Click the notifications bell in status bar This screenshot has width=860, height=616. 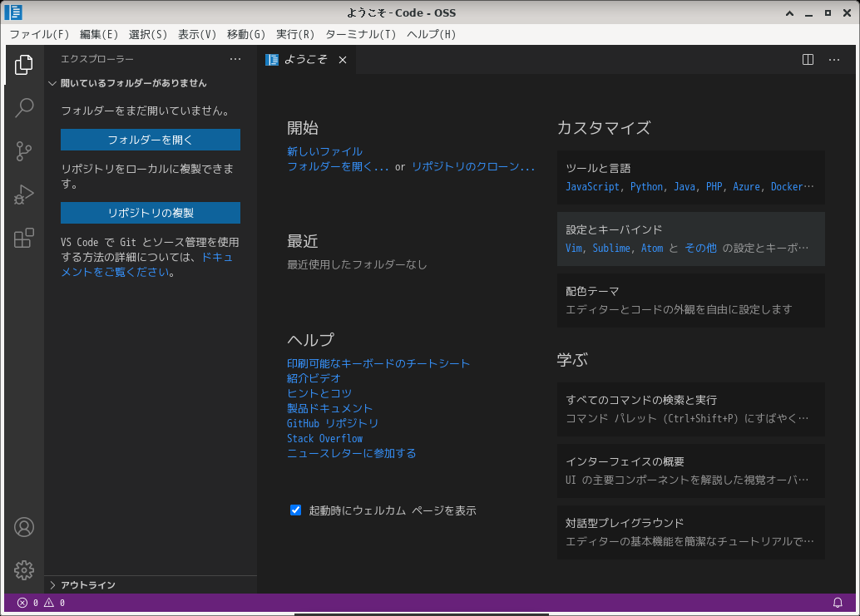(838, 603)
